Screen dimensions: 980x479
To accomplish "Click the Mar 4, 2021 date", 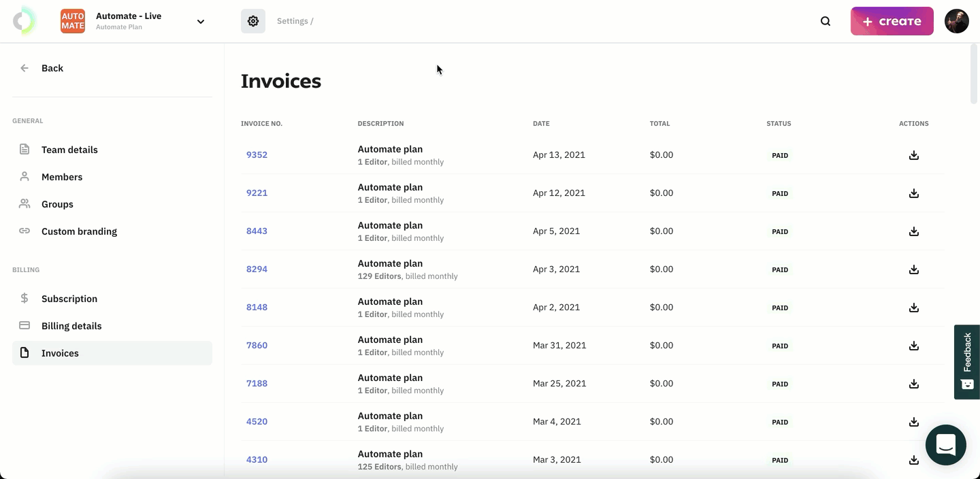I will tap(557, 422).
